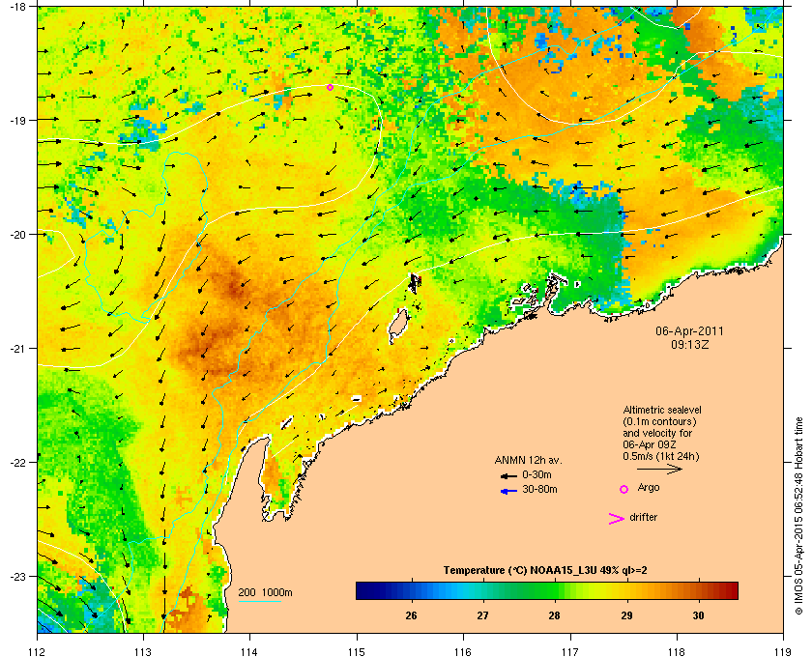Click the latitude axis label -20
Viewport: 812px width, 657px height.
(x=17, y=234)
